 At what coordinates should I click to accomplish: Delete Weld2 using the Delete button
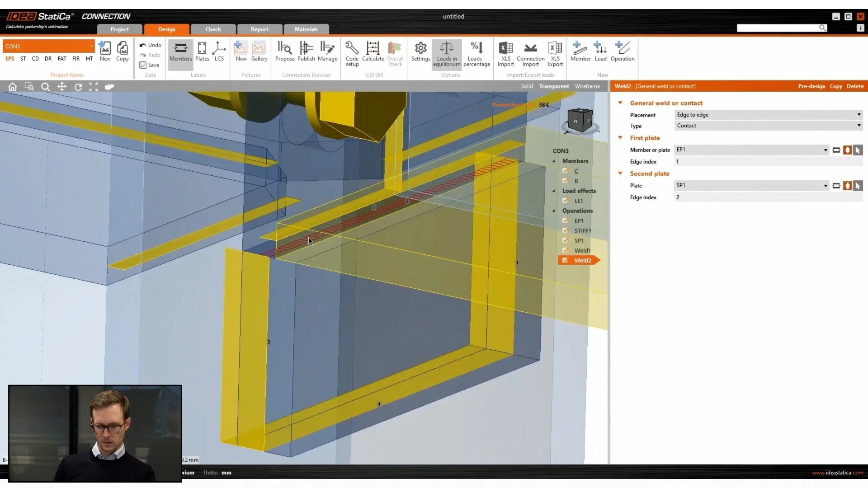(x=856, y=86)
